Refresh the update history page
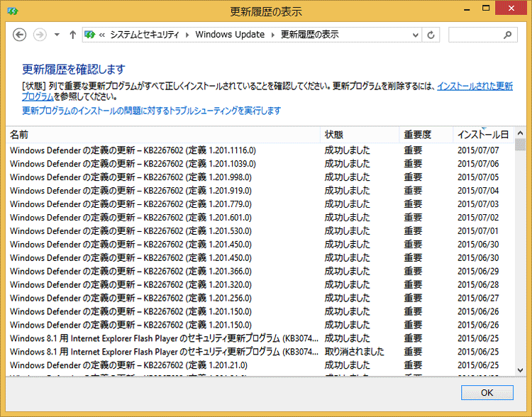532x417 pixels. (x=431, y=35)
